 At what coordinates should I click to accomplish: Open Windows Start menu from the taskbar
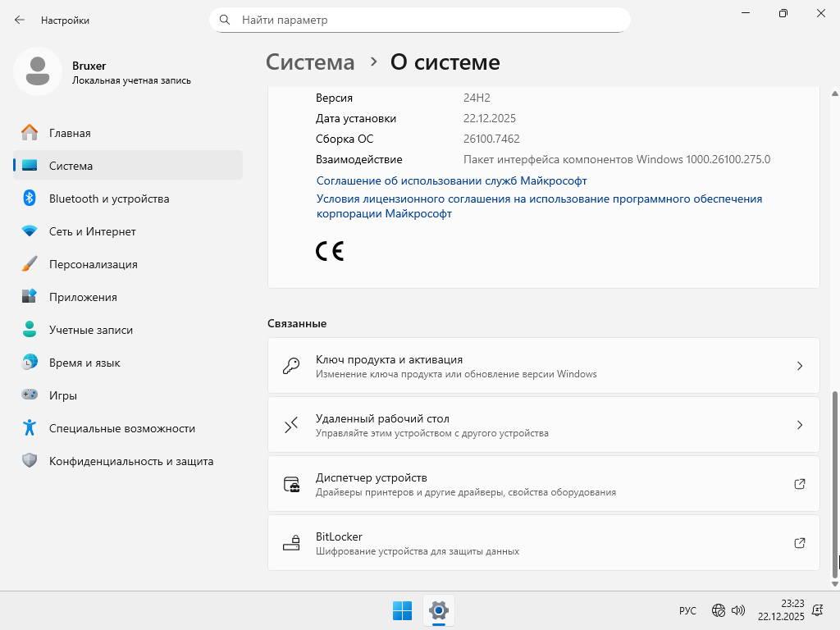tap(402, 610)
